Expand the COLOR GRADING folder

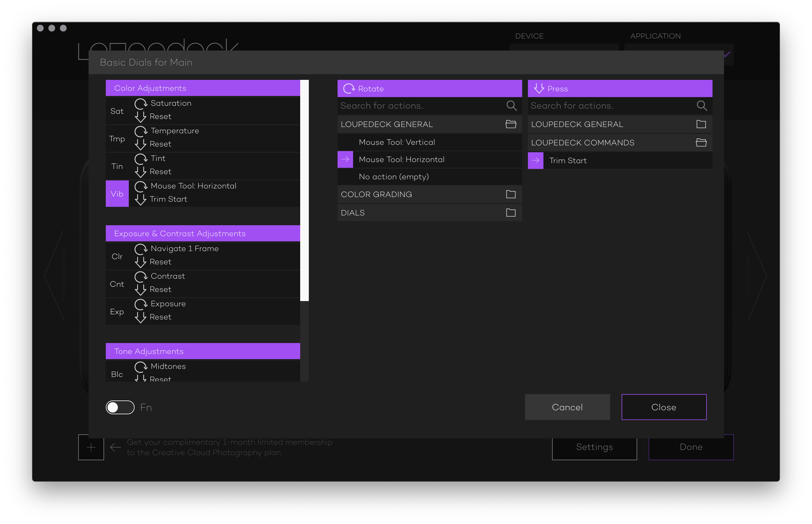pyautogui.click(x=511, y=194)
